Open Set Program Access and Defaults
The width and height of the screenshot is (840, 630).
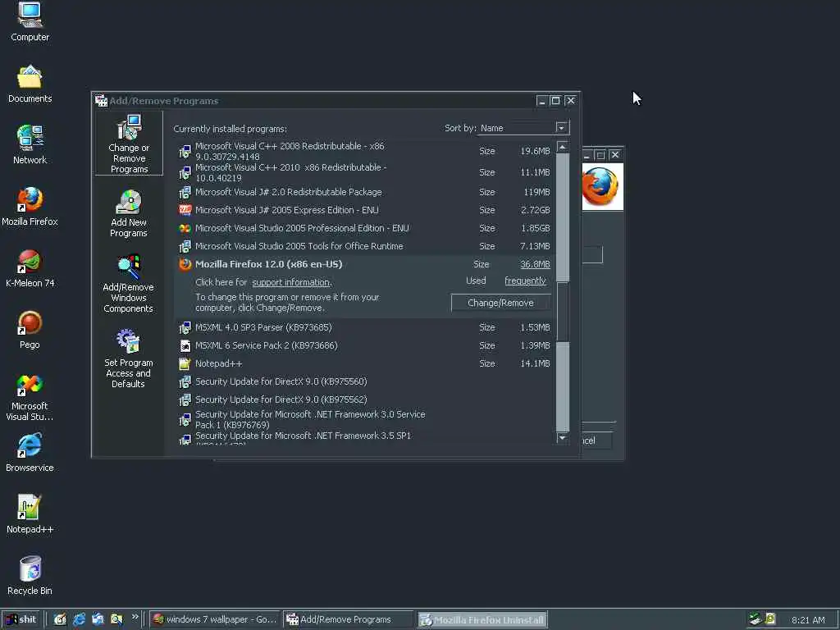(129, 359)
